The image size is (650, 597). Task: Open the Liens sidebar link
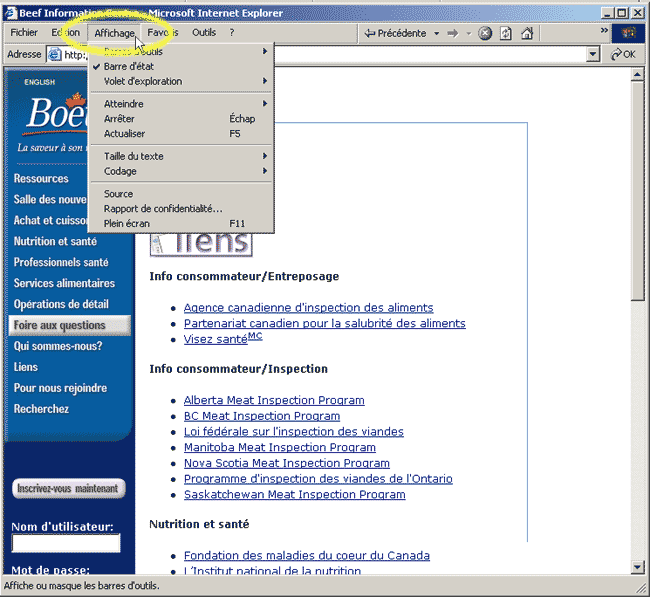(26, 367)
